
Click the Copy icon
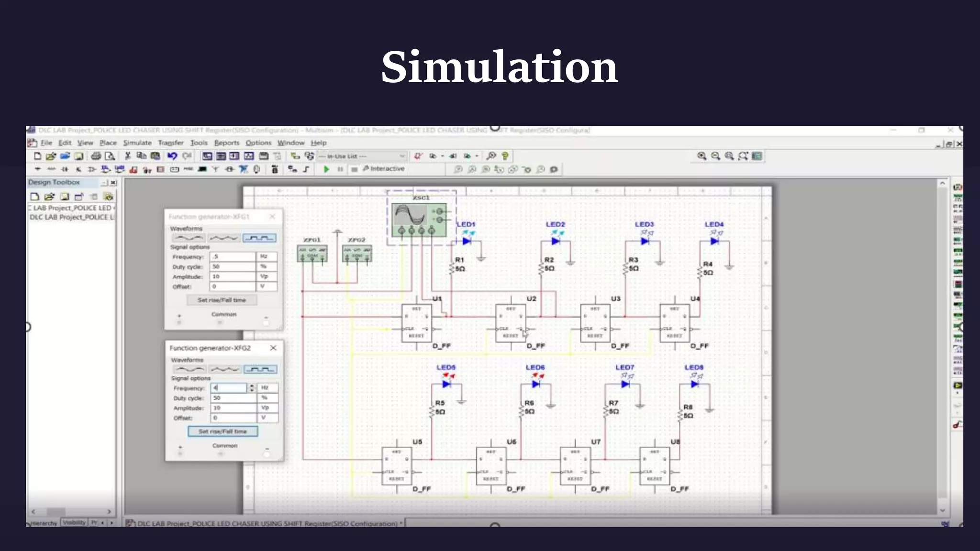click(141, 156)
